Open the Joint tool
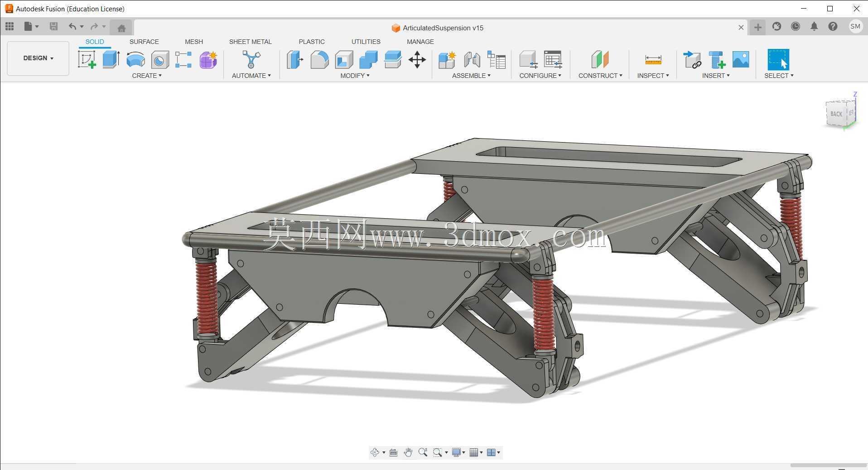 tap(472, 59)
